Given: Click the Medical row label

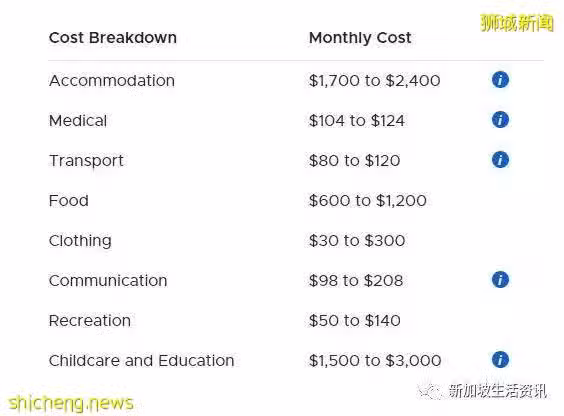Looking at the screenshot, I should (78, 120).
